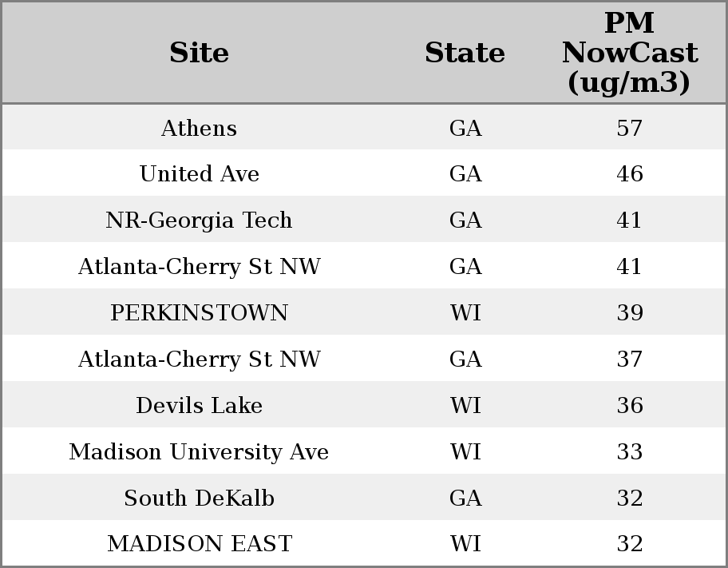Click the Site column header
This screenshot has width=728, height=568.
click(x=200, y=53)
